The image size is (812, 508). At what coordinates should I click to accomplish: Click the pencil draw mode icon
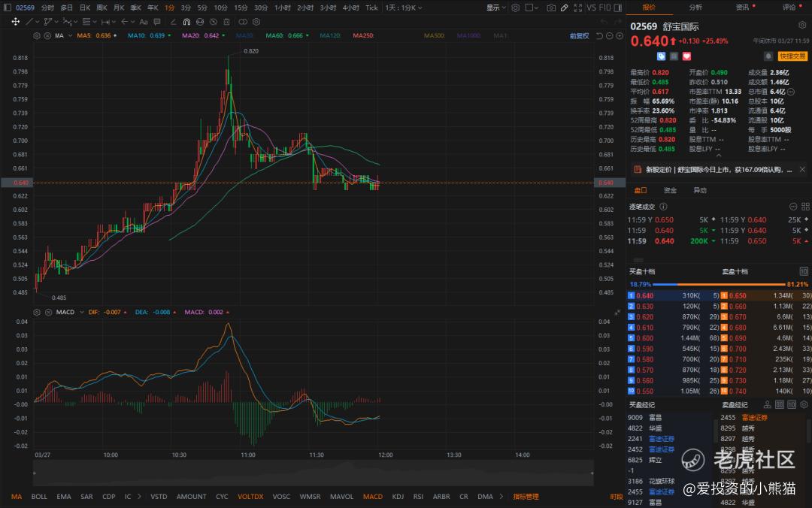(564, 8)
